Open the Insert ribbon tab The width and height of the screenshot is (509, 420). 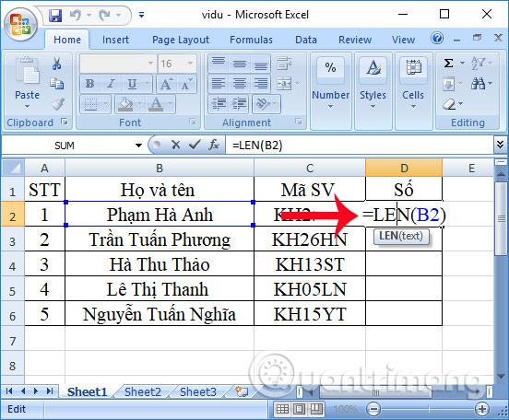coord(115,40)
